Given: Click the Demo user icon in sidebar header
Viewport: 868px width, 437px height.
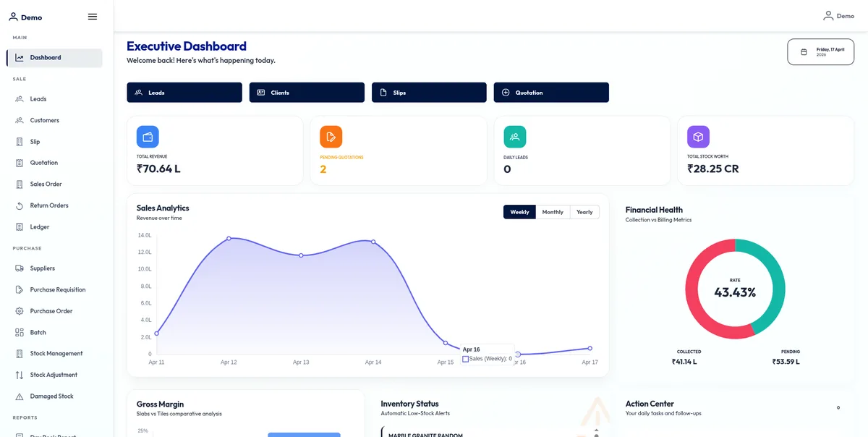Looking at the screenshot, I should point(13,17).
